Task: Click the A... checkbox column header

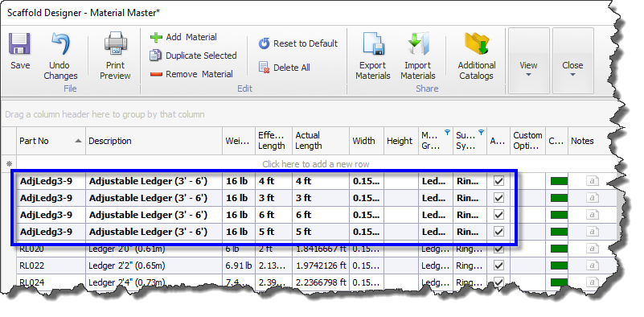Action: click(x=498, y=141)
